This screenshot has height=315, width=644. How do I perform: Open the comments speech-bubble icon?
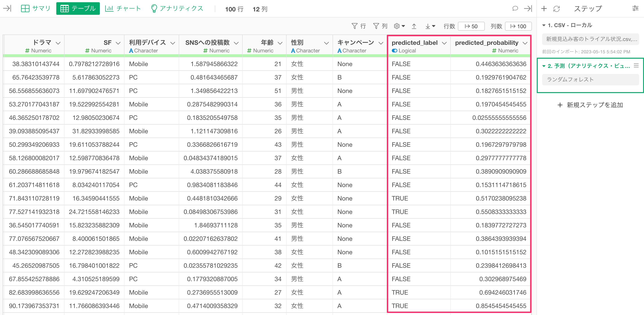click(x=515, y=9)
